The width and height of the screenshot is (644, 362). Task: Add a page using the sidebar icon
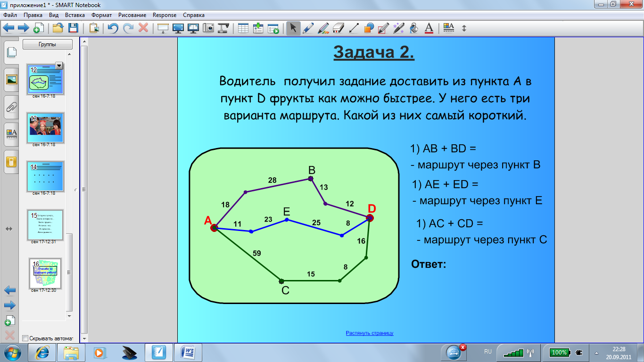(x=9, y=320)
